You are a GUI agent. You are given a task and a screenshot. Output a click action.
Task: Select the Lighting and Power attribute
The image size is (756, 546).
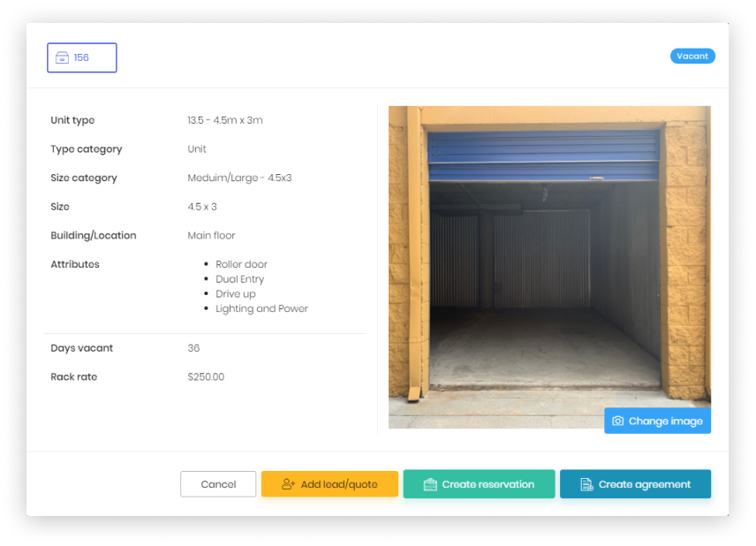pos(261,309)
